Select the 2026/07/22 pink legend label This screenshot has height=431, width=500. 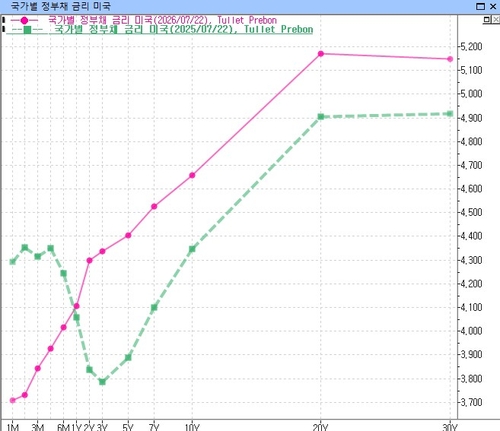[163, 20]
